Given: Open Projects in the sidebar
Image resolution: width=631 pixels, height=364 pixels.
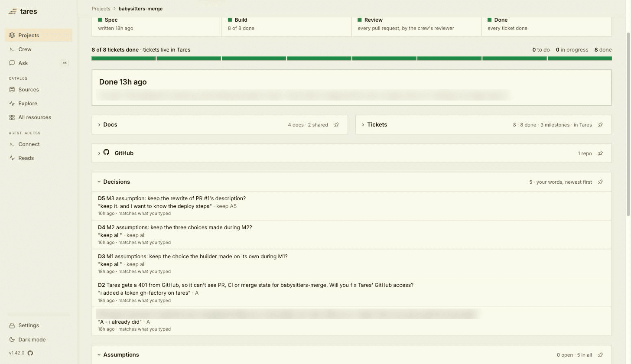Looking at the screenshot, I should tap(39, 36).
